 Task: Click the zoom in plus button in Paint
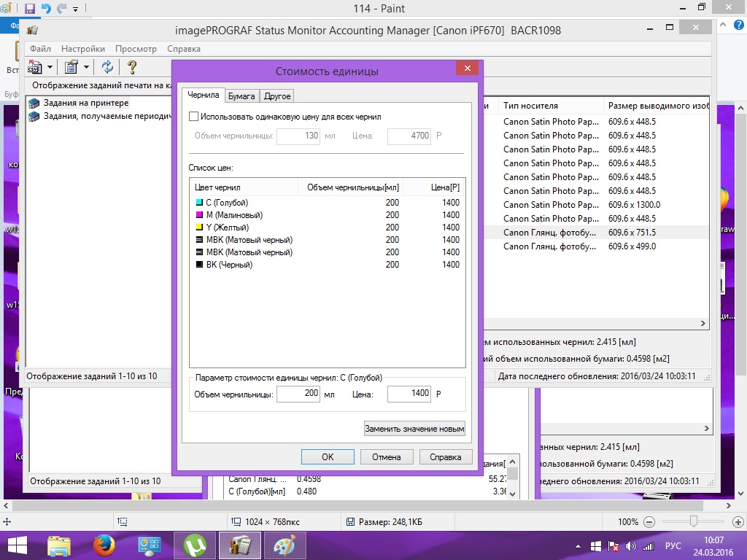(738, 522)
